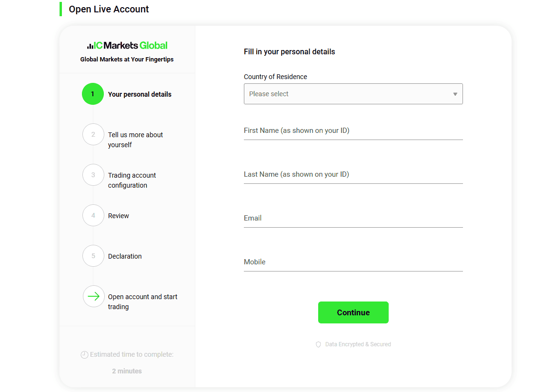Click the step 4 Review circle
553x392 pixels.
tap(93, 216)
